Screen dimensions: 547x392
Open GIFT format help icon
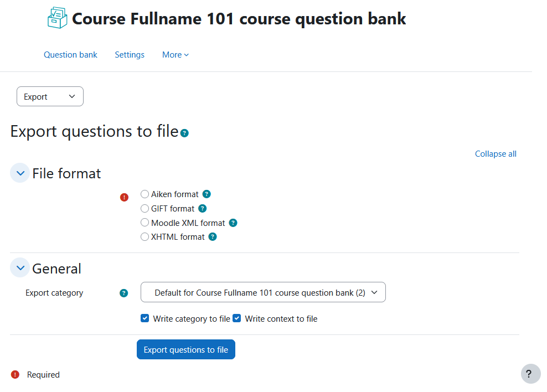tap(202, 209)
